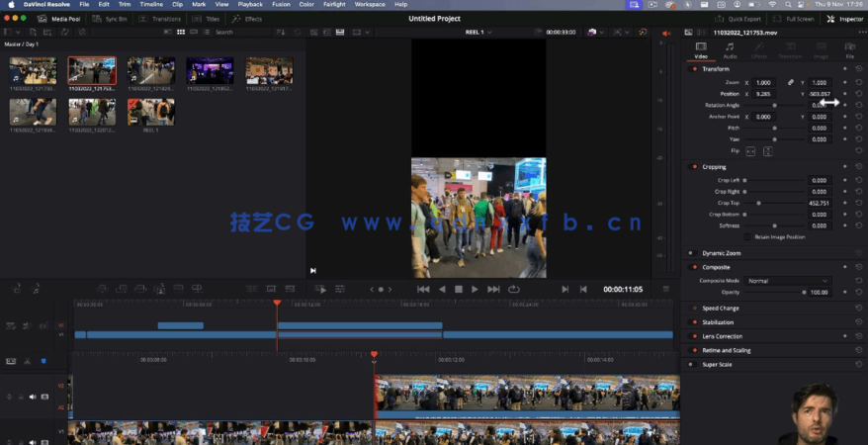Viewport: 868px width, 445px height.
Task: Toggle the Inspector panel button
Action: [x=845, y=19]
